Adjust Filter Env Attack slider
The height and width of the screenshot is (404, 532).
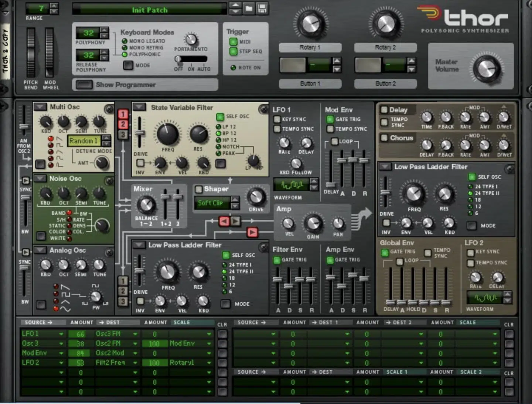277,279
